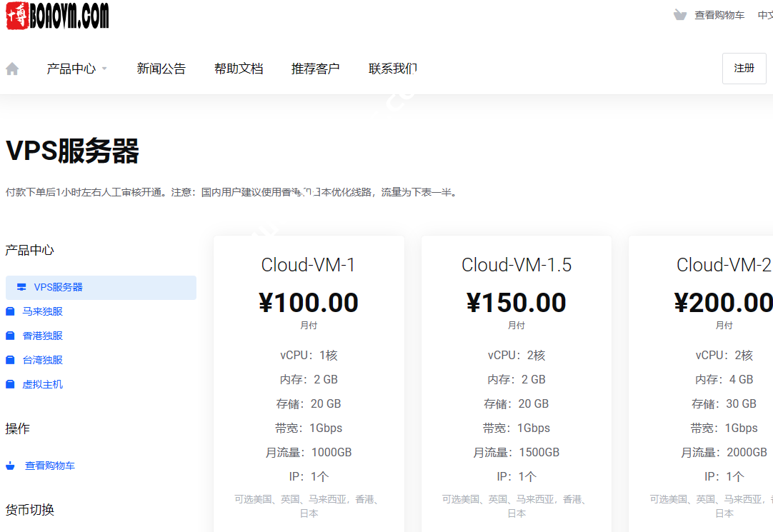Click 联系我们 in the navigation bar
This screenshot has height=532, width=773.
(392, 68)
